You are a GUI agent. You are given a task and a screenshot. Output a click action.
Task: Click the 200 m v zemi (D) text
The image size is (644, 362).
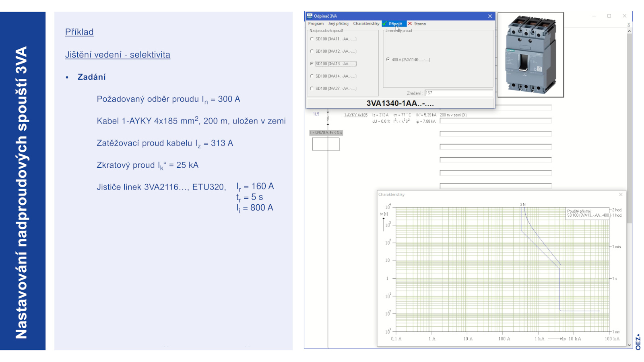453,115
